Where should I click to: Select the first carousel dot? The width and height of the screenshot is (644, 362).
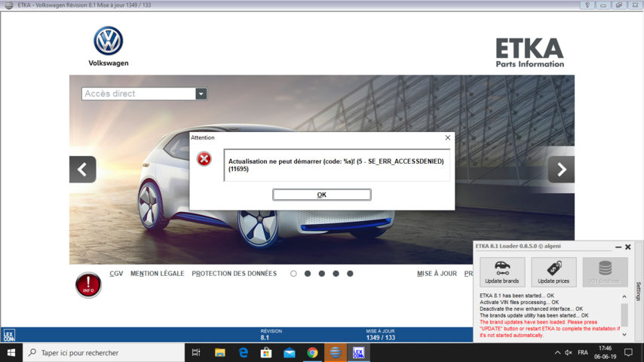[293, 274]
